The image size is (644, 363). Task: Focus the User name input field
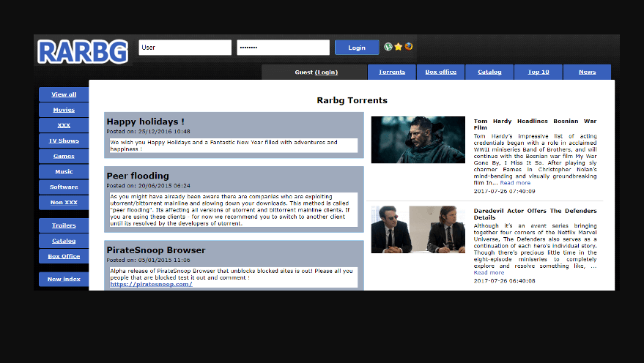point(185,48)
